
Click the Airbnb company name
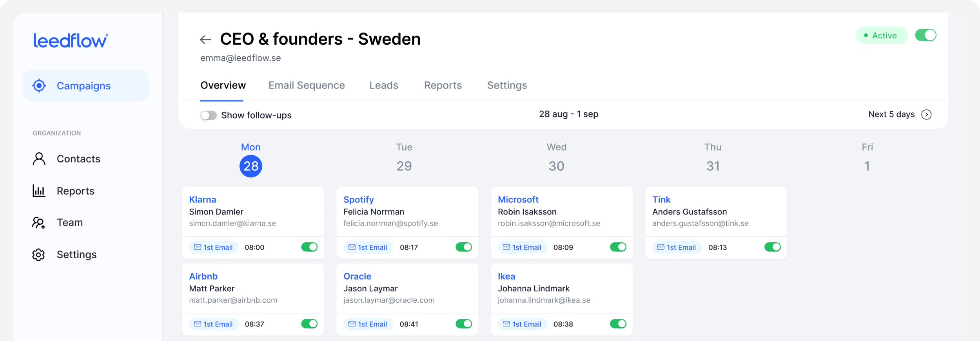tap(203, 276)
